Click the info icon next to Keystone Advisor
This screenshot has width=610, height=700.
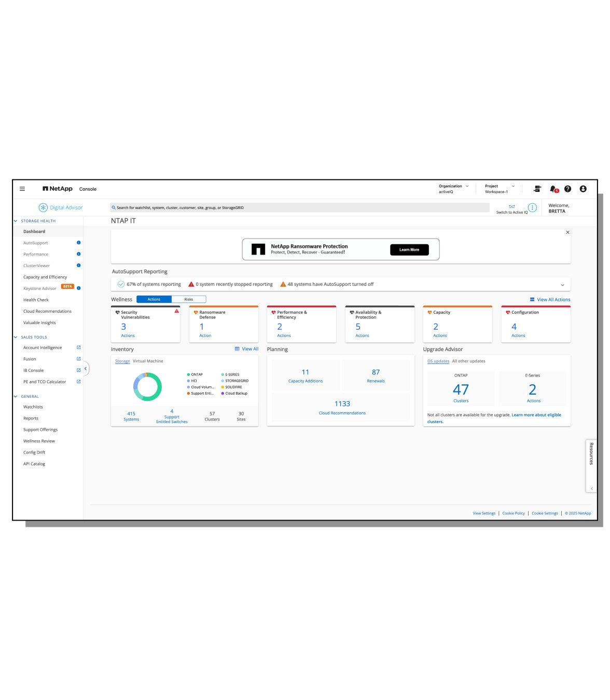[x=79, y=288]
